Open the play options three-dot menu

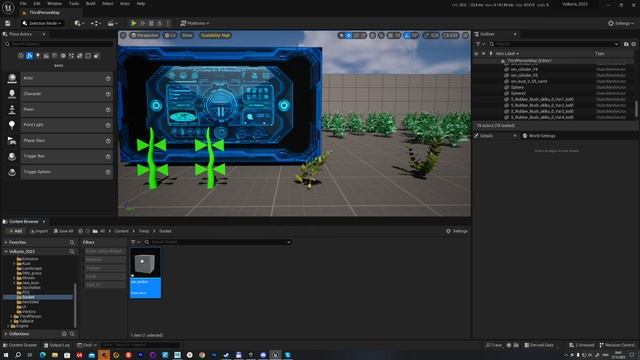point(168,23)
